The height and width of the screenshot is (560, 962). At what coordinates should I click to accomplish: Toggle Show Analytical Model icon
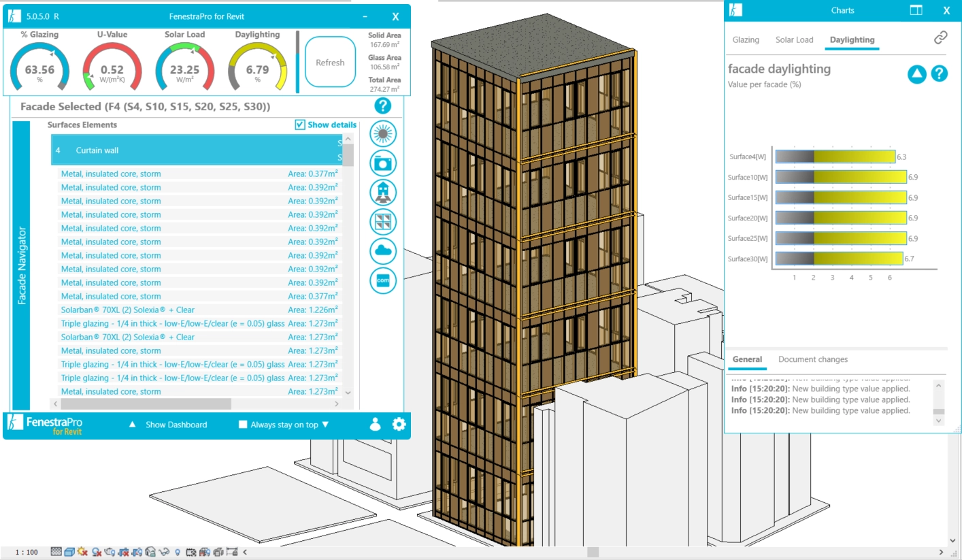pos(205,552)
